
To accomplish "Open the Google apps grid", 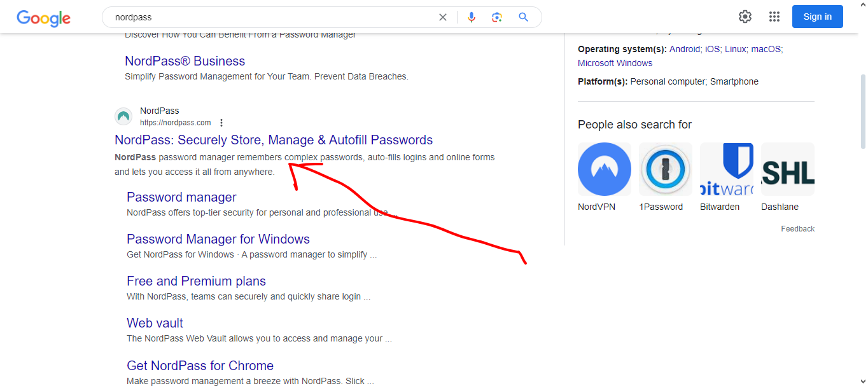I will click(x=774, y=17).
